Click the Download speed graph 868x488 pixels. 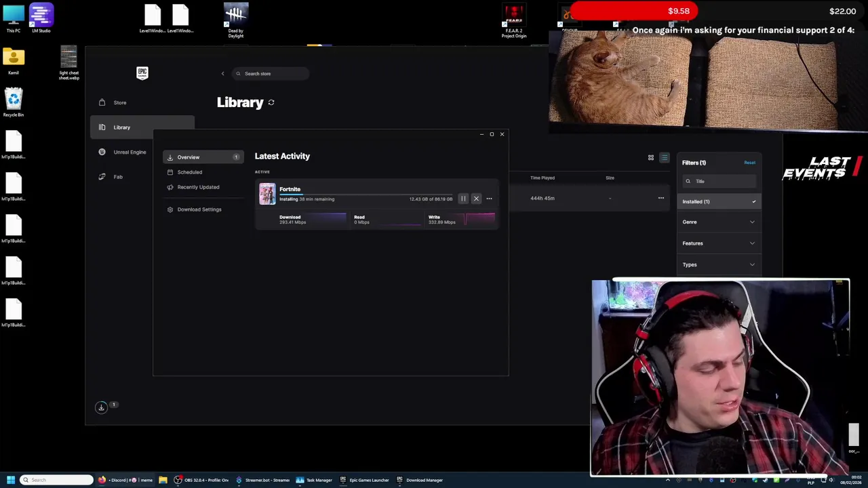(x=327, y=219)
